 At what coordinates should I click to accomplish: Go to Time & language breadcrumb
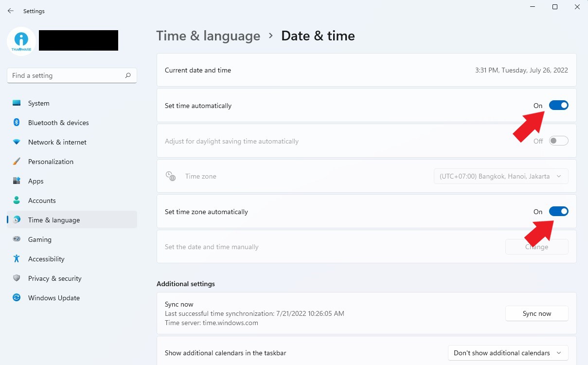(x=208, y=36)
